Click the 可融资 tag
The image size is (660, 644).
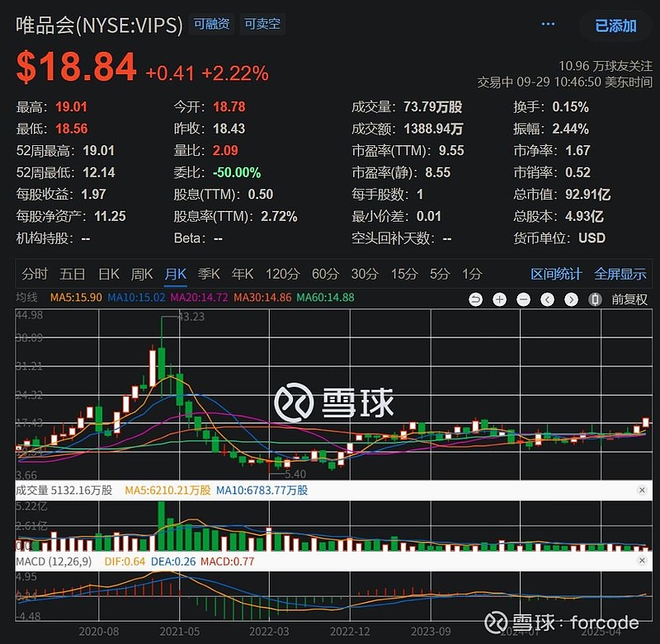point(212,24)
